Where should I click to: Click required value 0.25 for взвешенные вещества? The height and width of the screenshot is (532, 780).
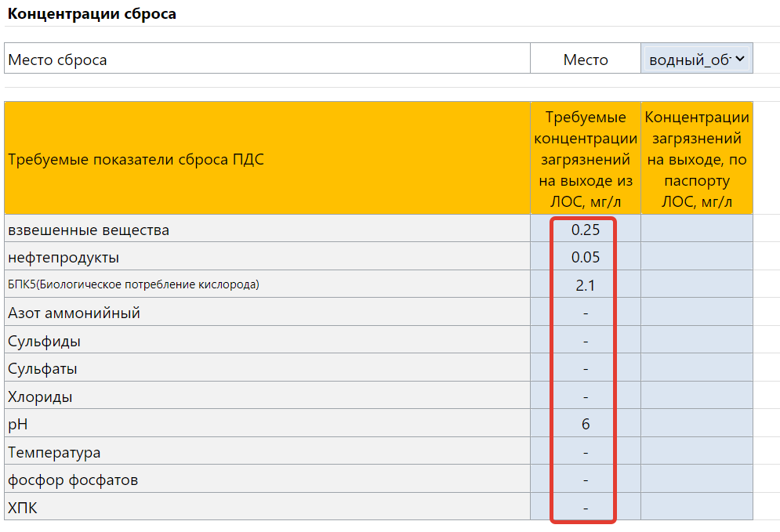pos(585,230)
